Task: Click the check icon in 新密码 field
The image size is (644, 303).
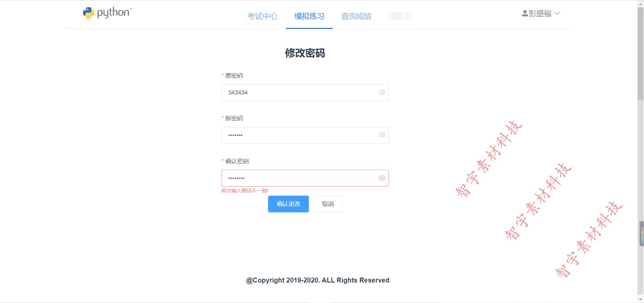Action: (x=382, y=135)
